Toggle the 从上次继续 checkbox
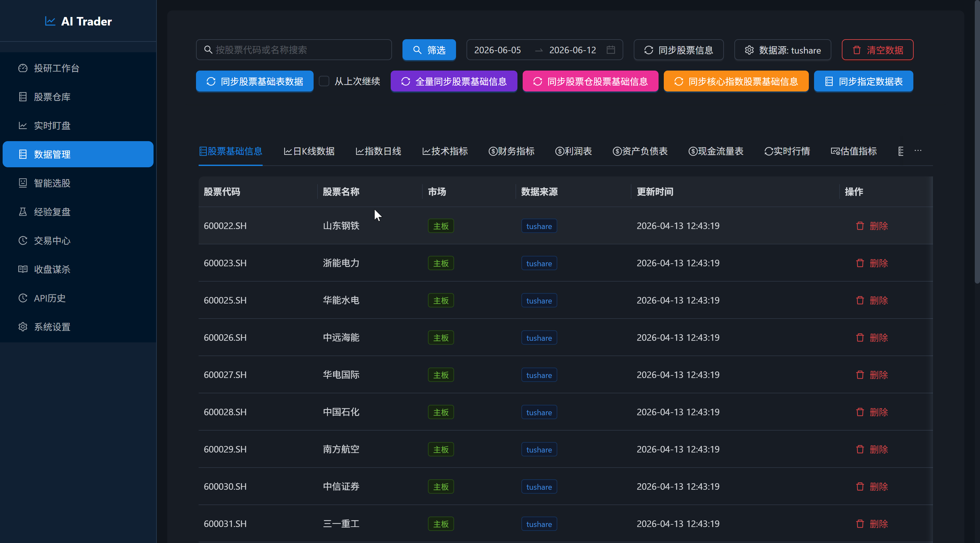The width and height of the screenshot is (980, 543). point(324,81)
